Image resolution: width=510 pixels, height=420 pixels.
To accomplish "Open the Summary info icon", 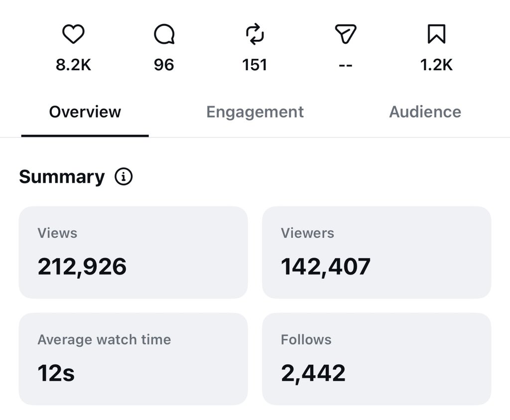I will coord(124,177).
